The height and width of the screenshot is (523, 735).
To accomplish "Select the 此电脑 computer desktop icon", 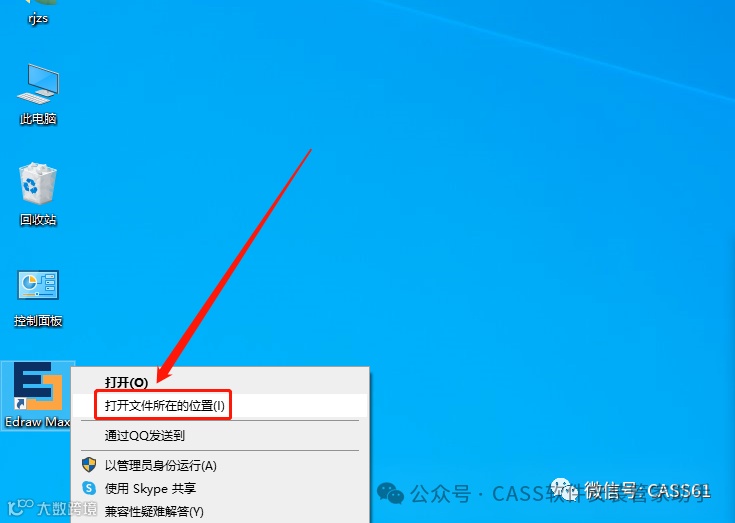I will [38, 84].
